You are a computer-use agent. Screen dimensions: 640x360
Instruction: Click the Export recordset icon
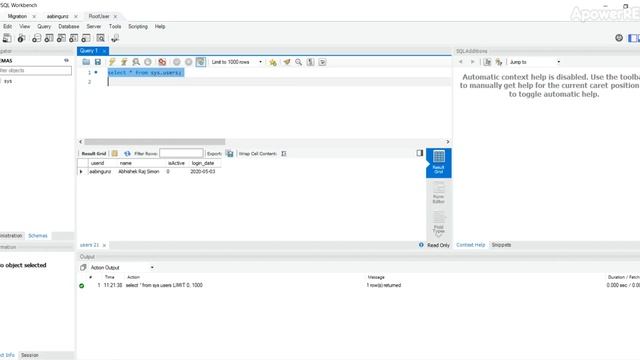(230, 153)
